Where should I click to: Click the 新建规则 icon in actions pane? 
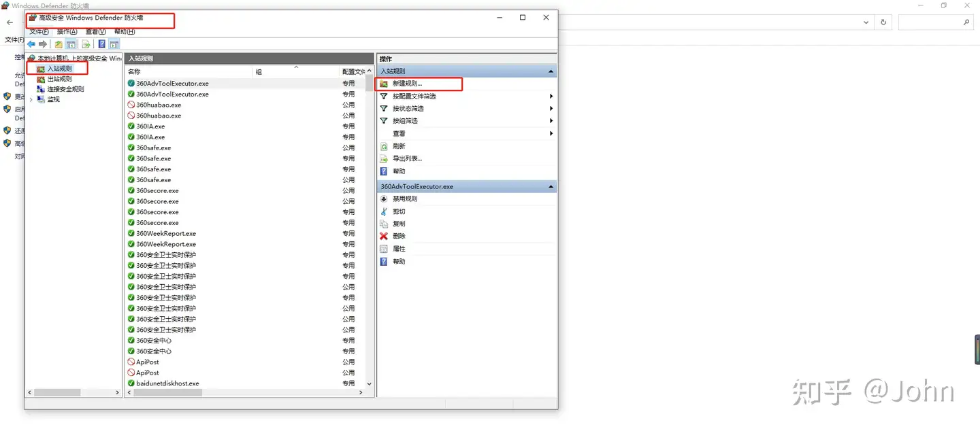point(384,84)
